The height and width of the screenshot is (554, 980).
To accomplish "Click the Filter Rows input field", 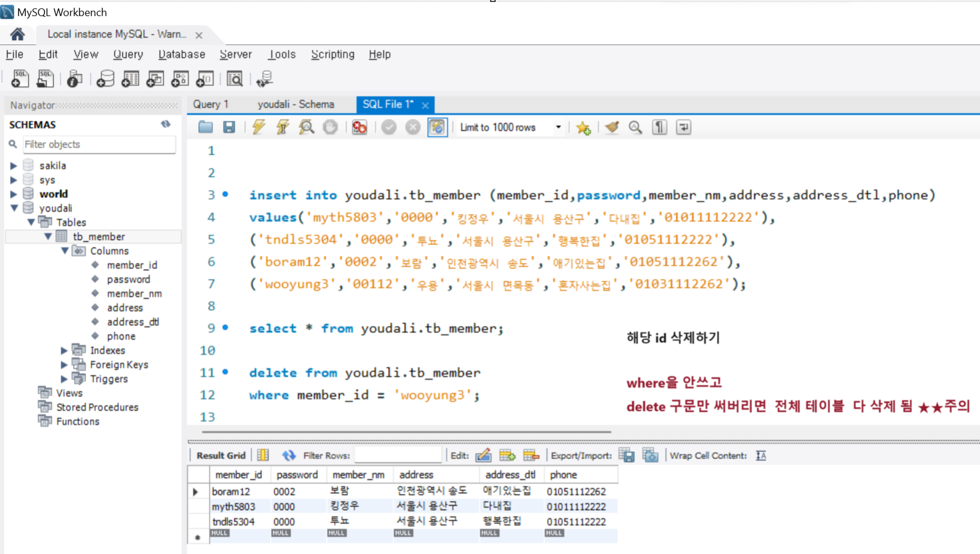I will pos(398,455).
